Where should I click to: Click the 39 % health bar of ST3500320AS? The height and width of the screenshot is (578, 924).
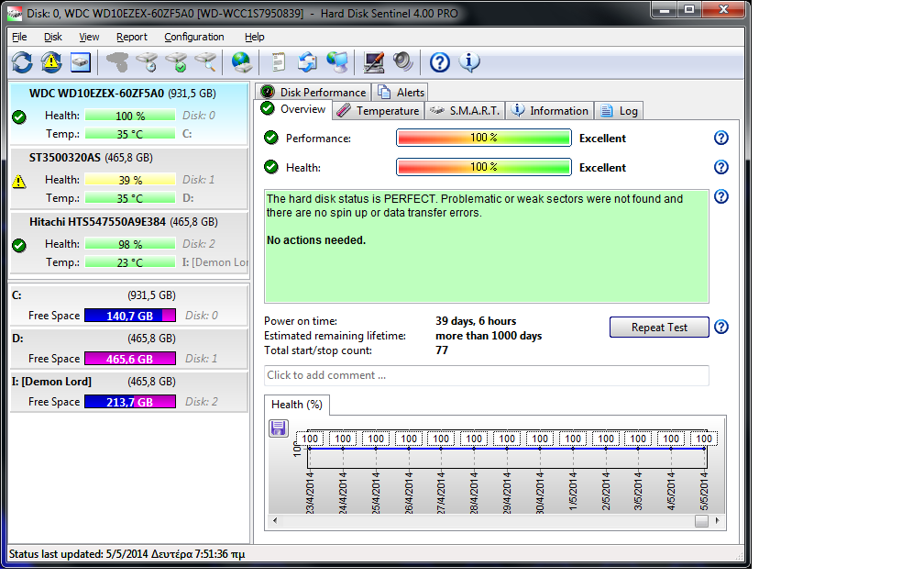click(x=129, y=180)
